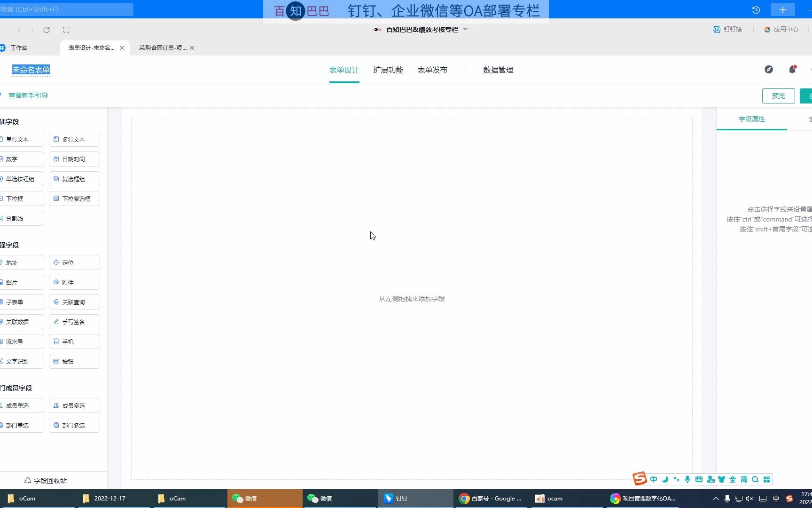Open the ocam recorder taskbar item
812x508 pixels.
(568, 498)
